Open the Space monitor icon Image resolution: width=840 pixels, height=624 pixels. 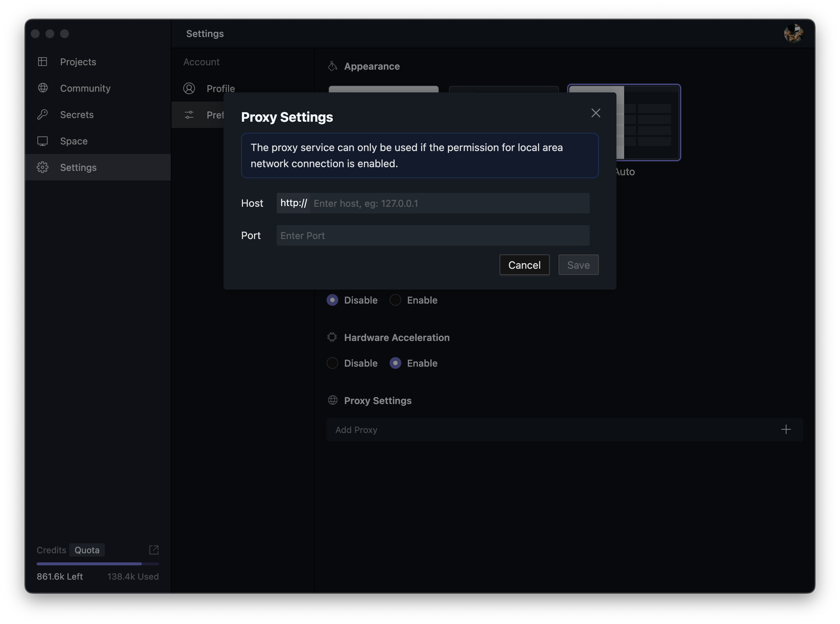click(43, 141)
